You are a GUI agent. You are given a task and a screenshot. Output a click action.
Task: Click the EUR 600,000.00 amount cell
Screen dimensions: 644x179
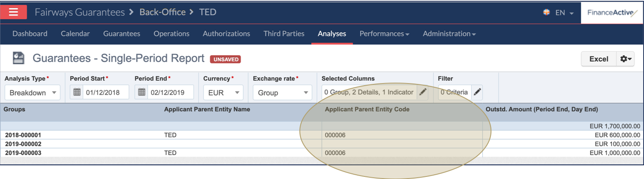click(x=617, y=135)
